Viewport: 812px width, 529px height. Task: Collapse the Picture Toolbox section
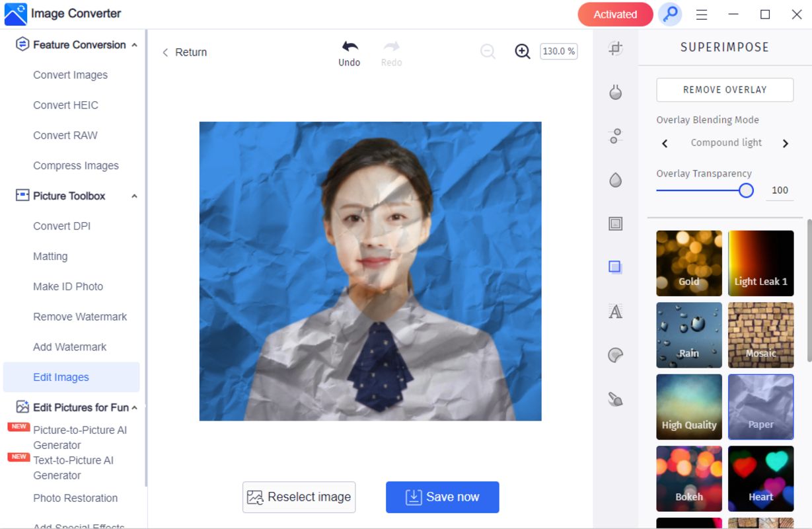[x=135, y=196]
